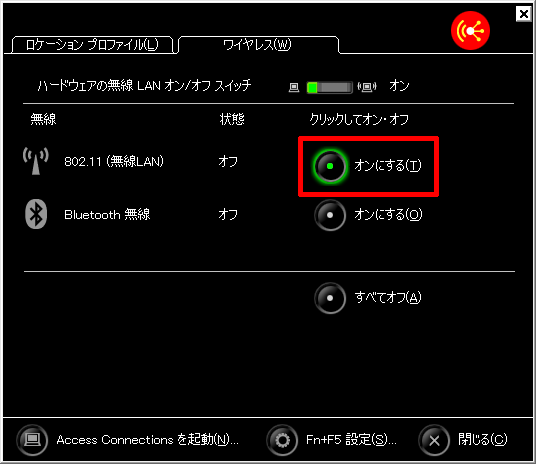Click the hardware wireless LAN switch slider
This screenshot has height=464, width=536.
[x=330, y=88]
